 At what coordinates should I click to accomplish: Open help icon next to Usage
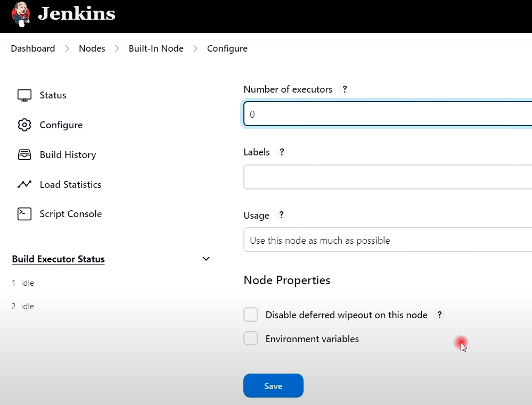(281, 216)
